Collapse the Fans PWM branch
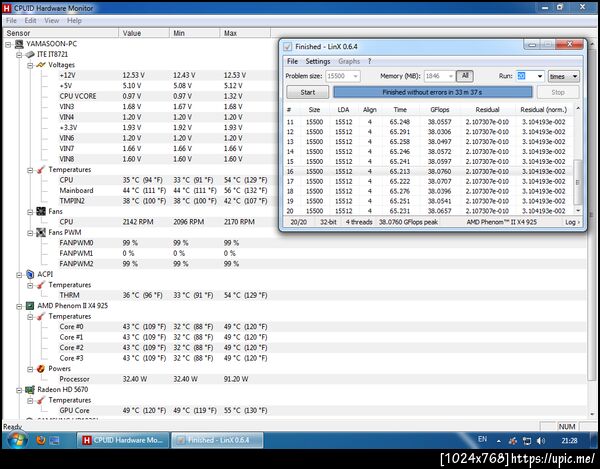Image resolution: width=600 pixels, height=469 pixels. point(30,233)
